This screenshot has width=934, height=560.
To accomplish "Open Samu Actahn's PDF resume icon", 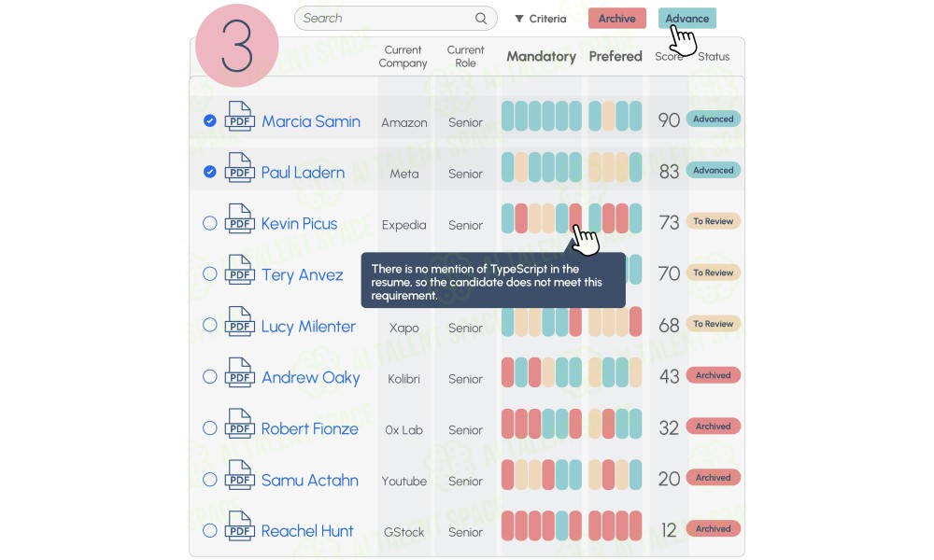I will coord(239,475).
